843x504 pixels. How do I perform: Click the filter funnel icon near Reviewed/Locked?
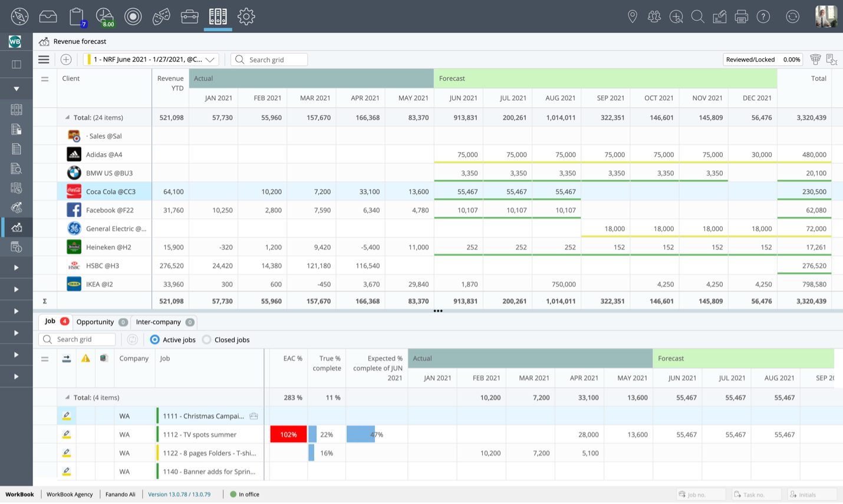pos(815,60)
